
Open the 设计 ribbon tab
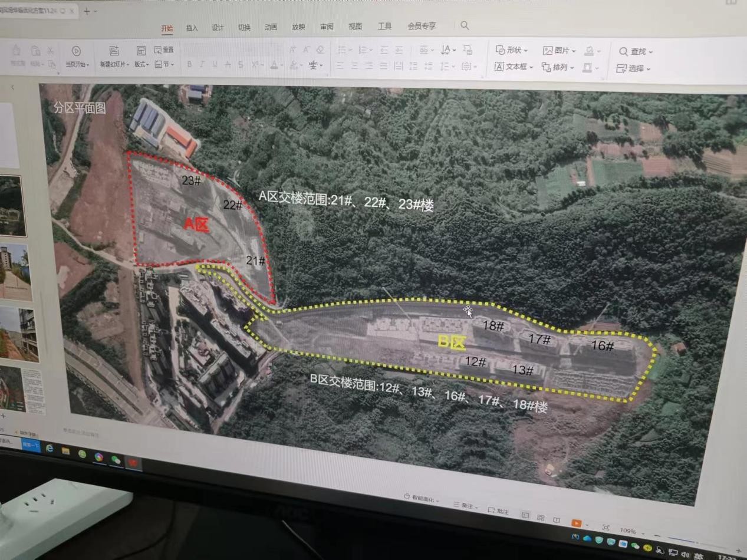pyautogui.click(x=218, y=28)
